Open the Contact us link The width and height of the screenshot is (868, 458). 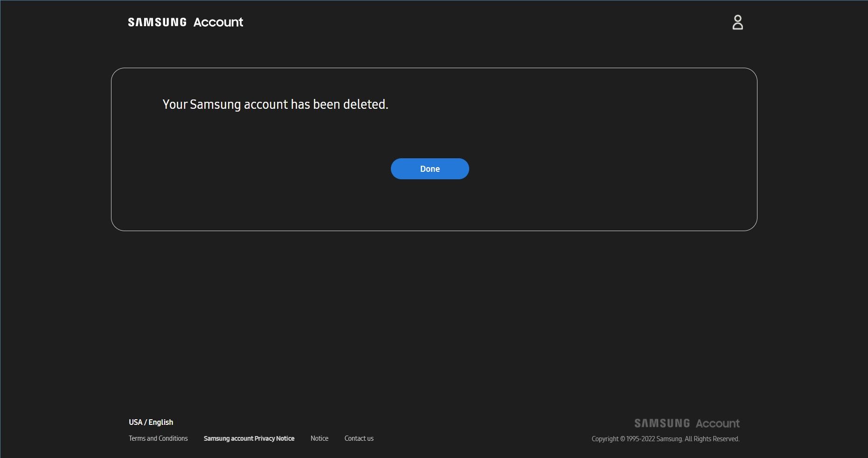point(359,438)
